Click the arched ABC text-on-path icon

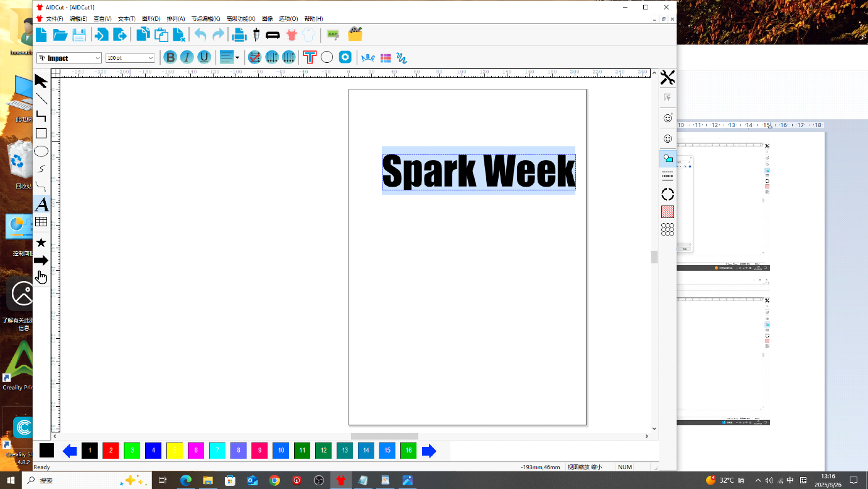click(x=368, y=58)
